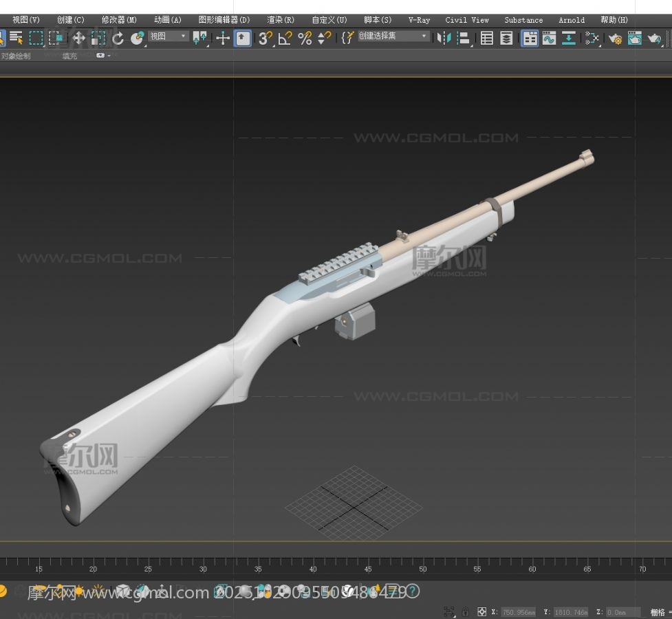Toggle Percent Snap
Image resolution: width=672 pixels, height=619 pixels.
[305, 39]
